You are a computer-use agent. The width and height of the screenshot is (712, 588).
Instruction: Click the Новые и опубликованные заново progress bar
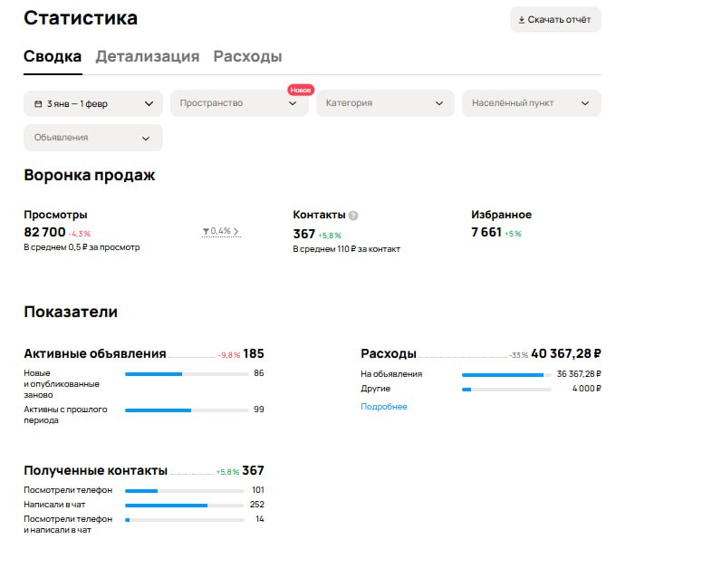click(187, 374)
